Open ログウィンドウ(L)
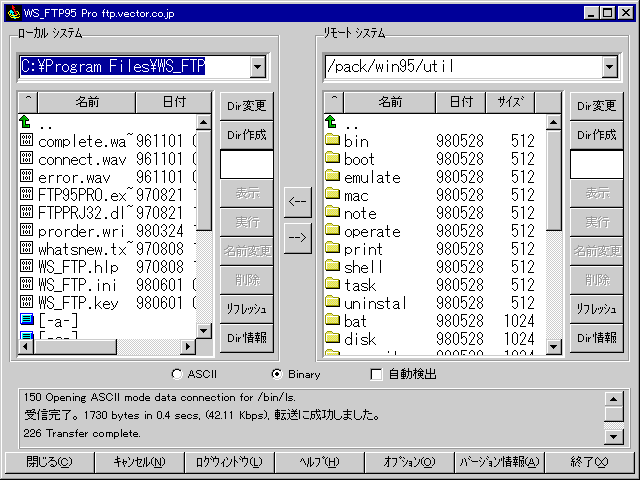Viewport: 640px width, 480px height. click(229, 462)
